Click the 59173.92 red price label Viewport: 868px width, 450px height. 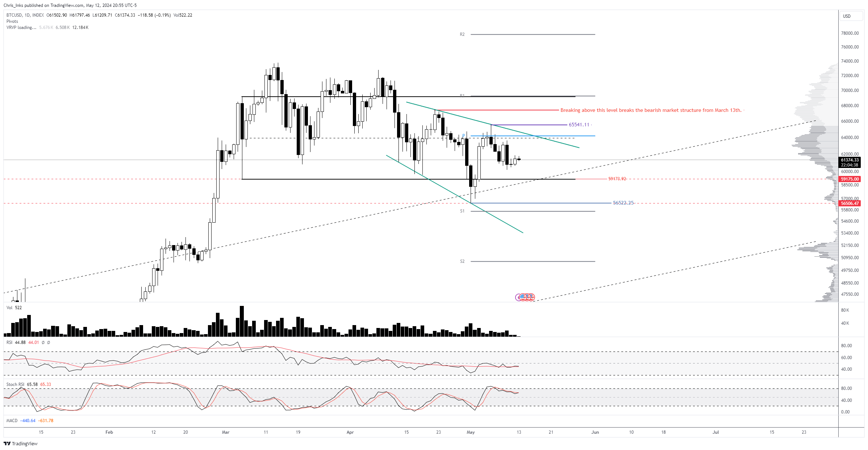point(617,179)
